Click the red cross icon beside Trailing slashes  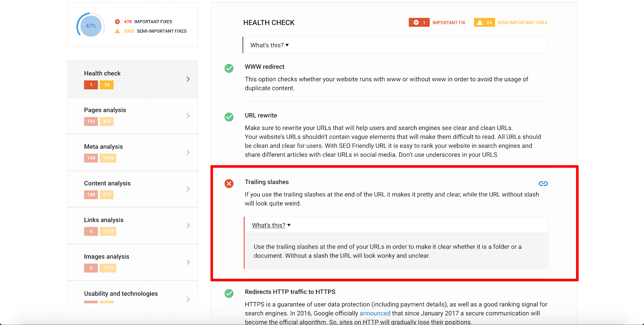point(229,184)
